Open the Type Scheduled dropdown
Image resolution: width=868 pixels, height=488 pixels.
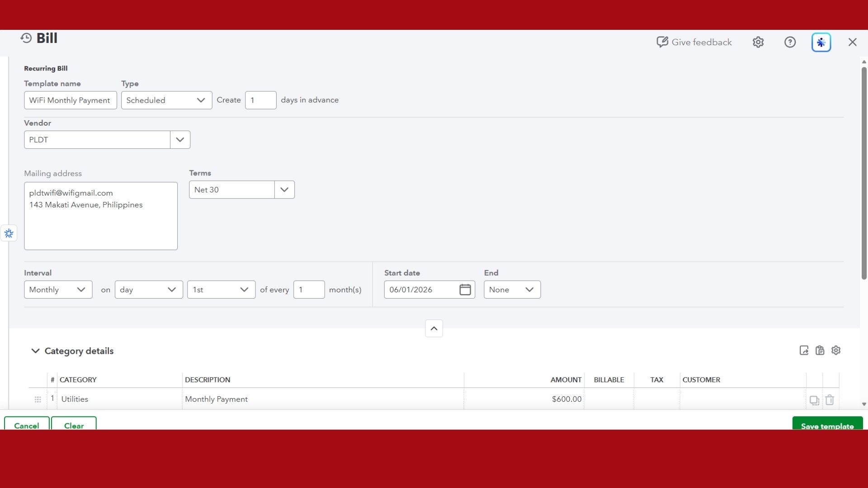(x=166, y=100)
